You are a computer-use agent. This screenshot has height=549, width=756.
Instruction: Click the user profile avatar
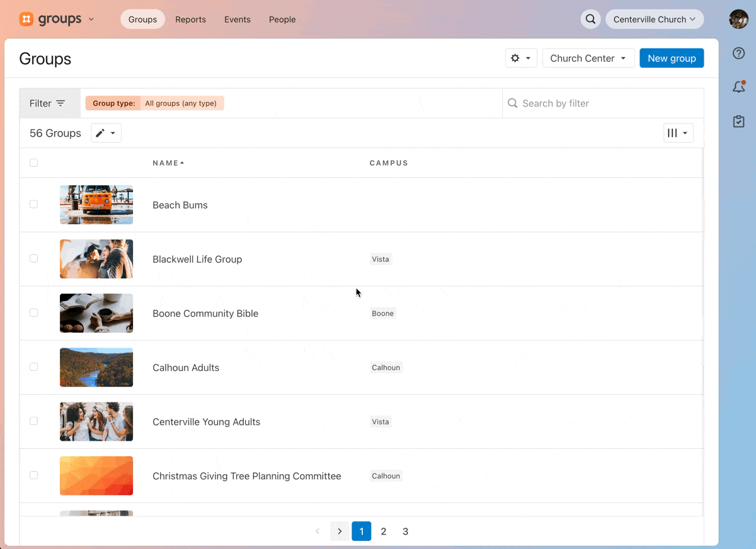tap(738, 20)
